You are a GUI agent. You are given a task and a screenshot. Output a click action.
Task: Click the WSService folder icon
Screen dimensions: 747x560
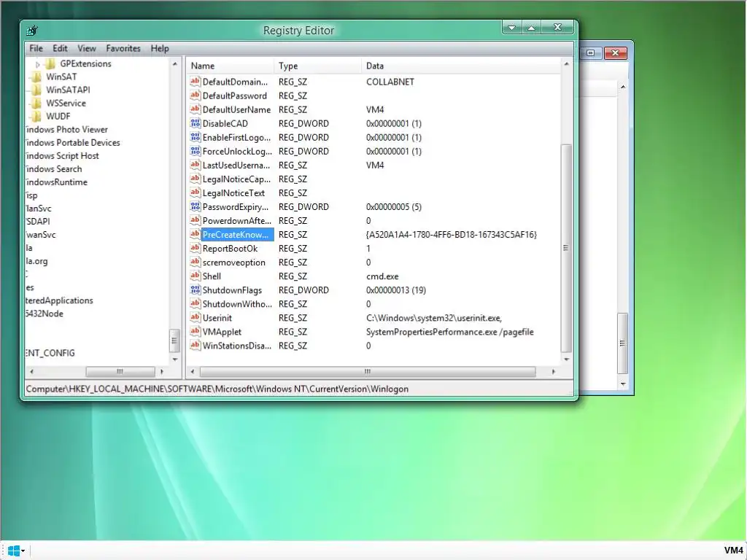click(36, 103)
